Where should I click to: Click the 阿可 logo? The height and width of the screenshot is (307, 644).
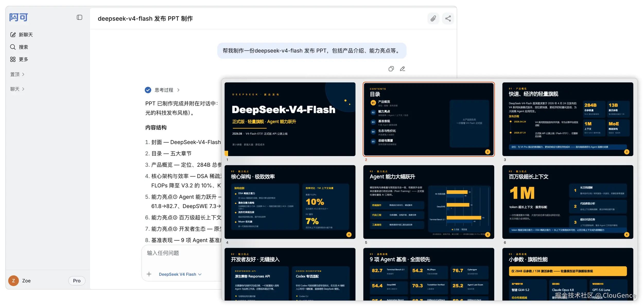tap(19, 17)
